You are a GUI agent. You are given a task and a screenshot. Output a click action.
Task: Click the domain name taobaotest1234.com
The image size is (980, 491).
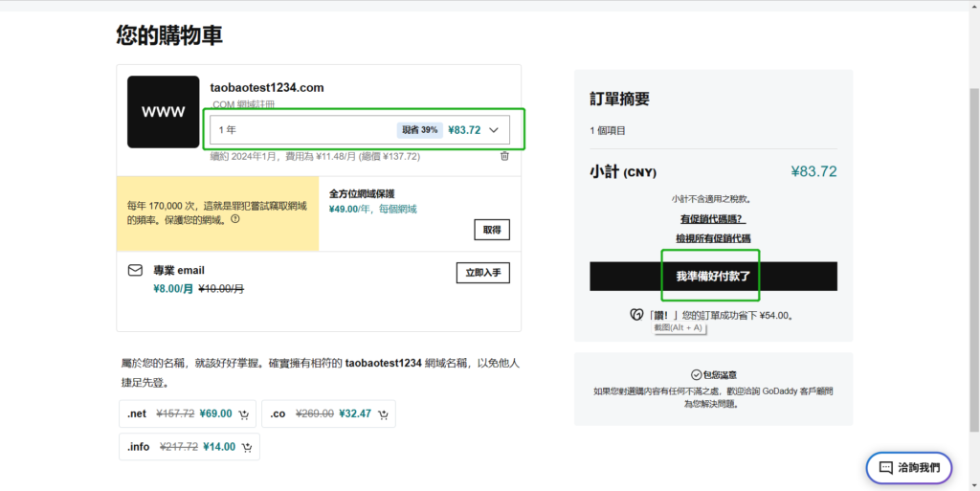pyautogui.click(x=267, y=88)
